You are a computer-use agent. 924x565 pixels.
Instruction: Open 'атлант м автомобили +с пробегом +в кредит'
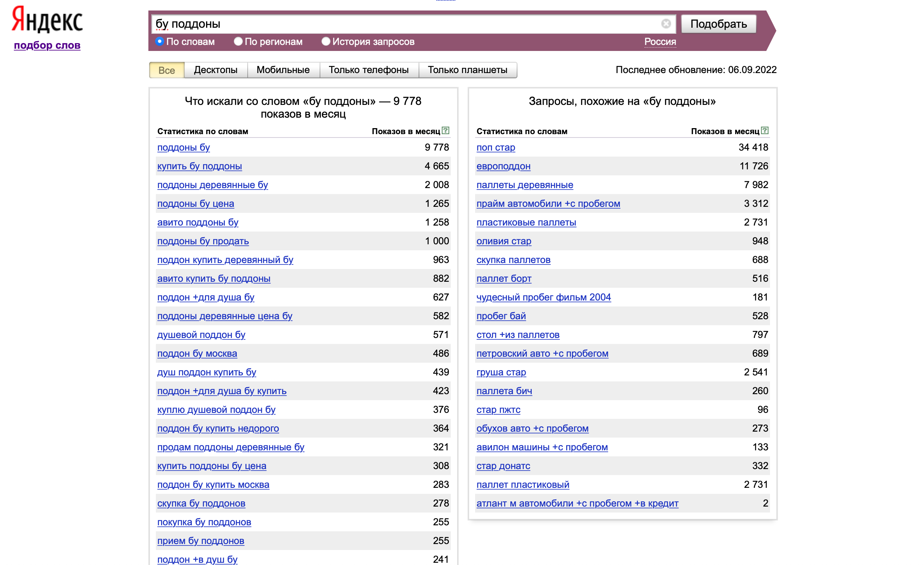click(577, 504)
